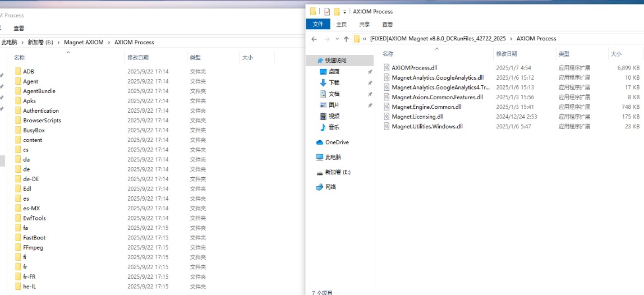Viewport: 644px width, 295px height.
Task: Click the Apks folder icon
Action: pos(17,100)
